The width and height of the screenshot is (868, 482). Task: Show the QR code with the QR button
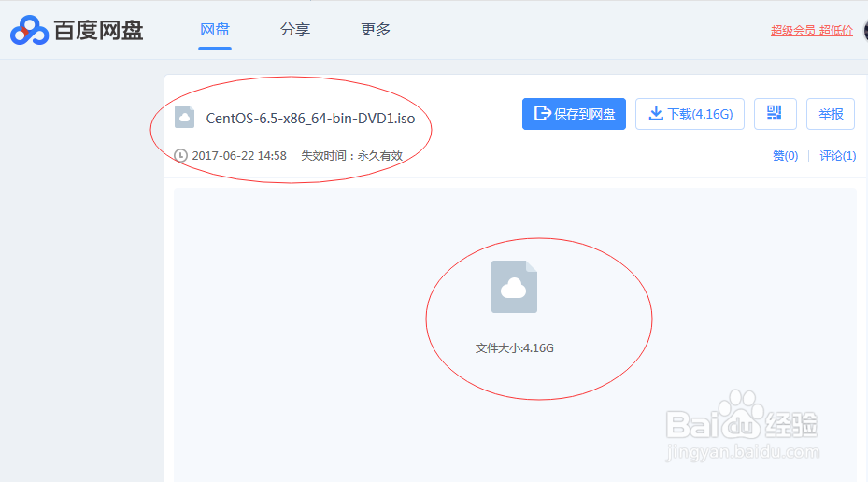click(775, 114)
